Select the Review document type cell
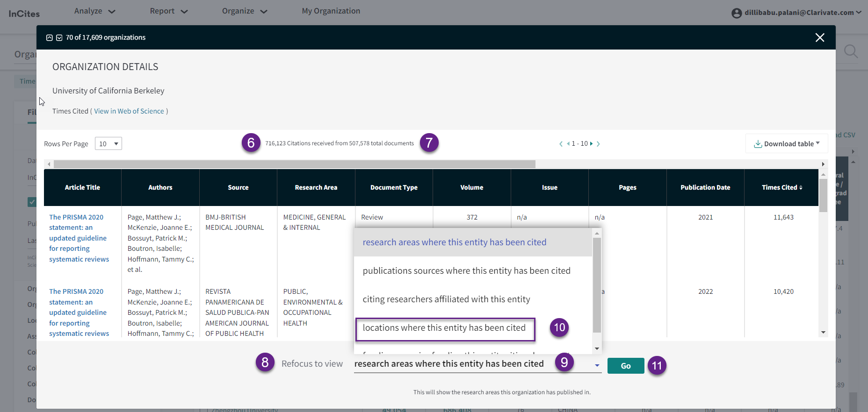Image resolution: width=868 pixels, height=412 pixels. point(372,217)
